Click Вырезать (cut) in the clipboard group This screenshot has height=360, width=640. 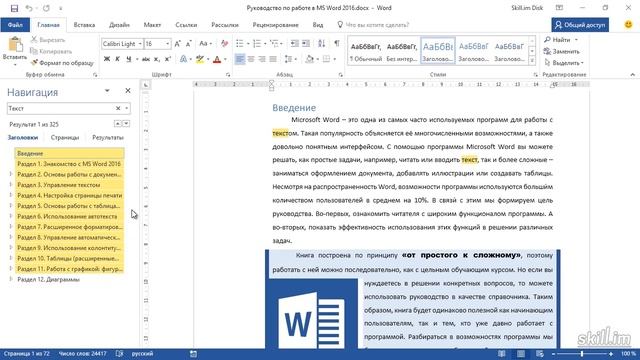(48, 40)
